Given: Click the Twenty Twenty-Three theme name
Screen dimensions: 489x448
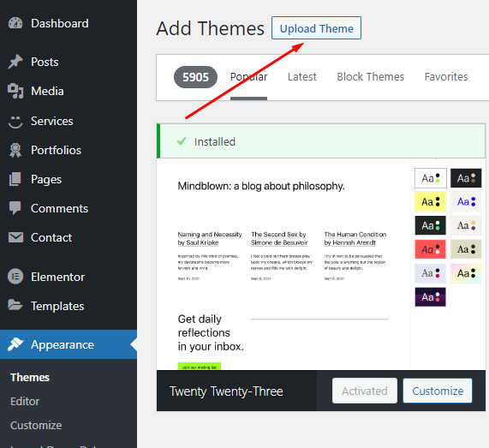Looking at the screenshot, I should point(226,391).
